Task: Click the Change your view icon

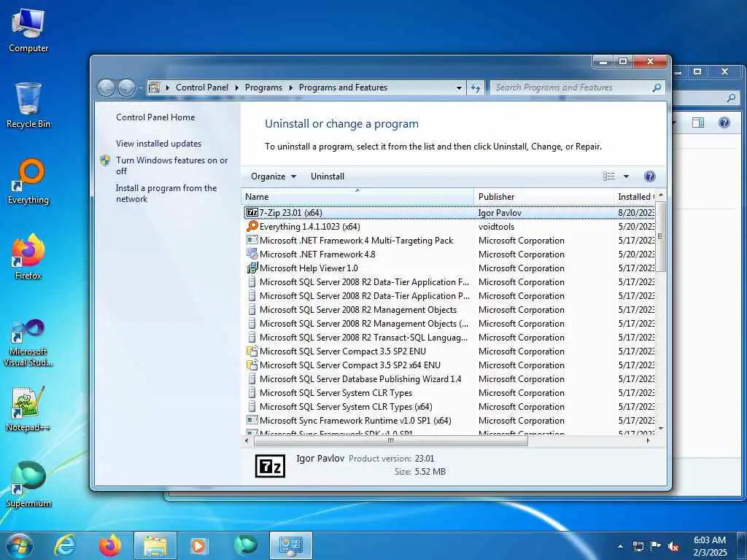Action: click(x=609, y=176)
